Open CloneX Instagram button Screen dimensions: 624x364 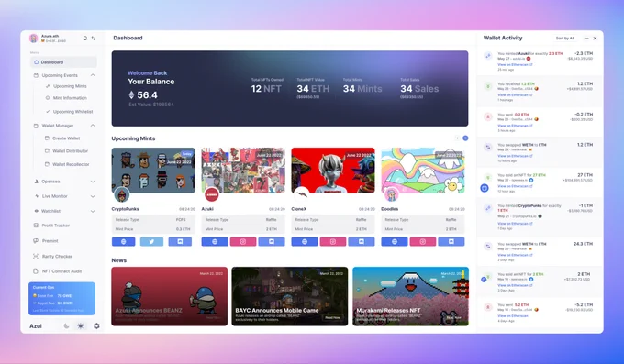point(333,241)
